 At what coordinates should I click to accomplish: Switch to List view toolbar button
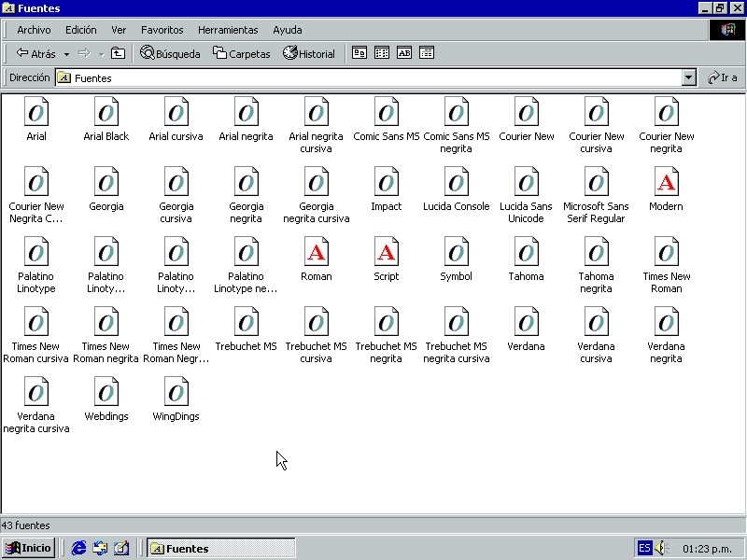(x=382, y=53)
